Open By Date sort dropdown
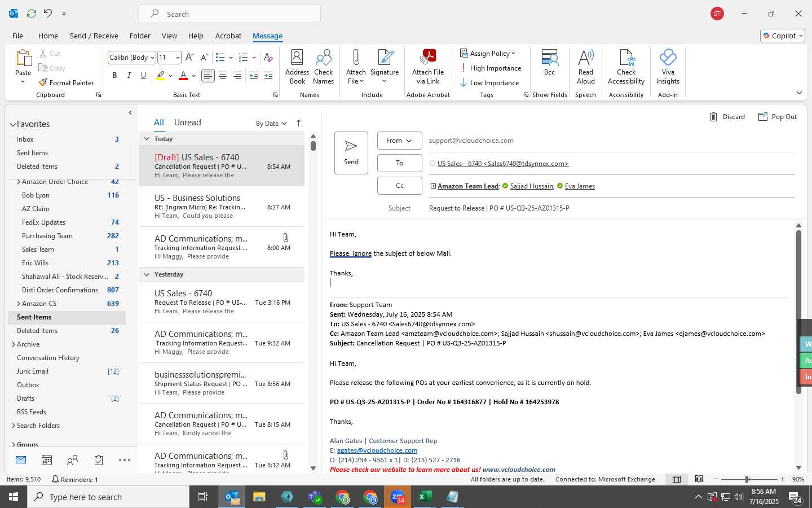The image size is (812, 508). pos(271,123)
